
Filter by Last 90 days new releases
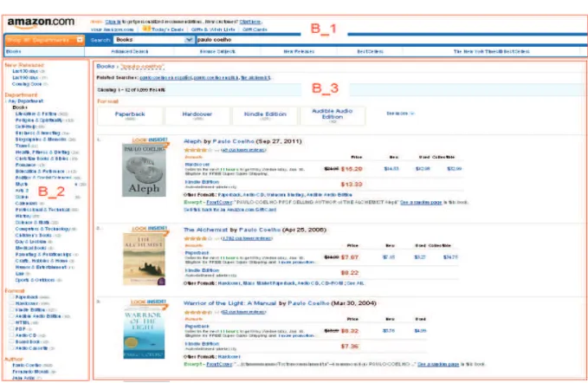26,78
